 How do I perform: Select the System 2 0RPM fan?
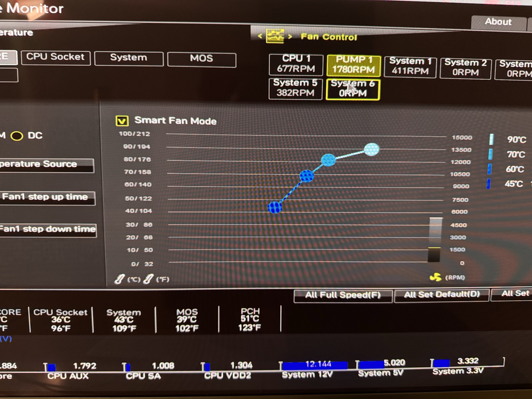tap(465, 68)
